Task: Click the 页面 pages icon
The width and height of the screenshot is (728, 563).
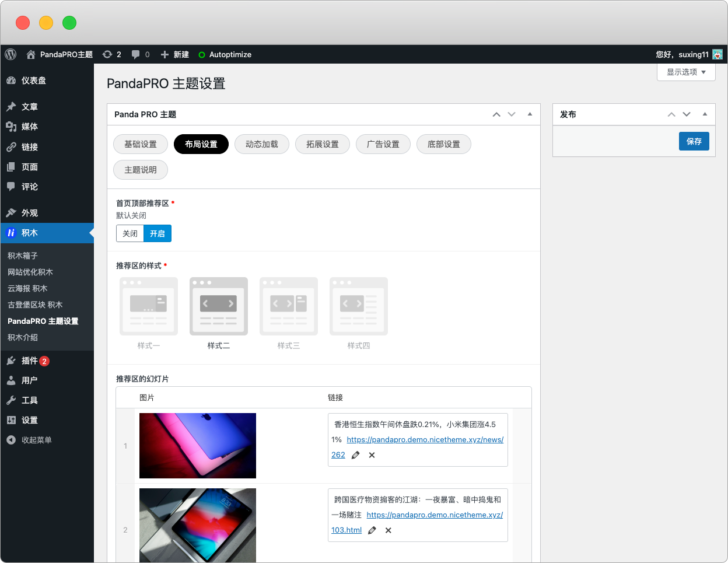Action: pyautogui.click(x=11, y=167)
